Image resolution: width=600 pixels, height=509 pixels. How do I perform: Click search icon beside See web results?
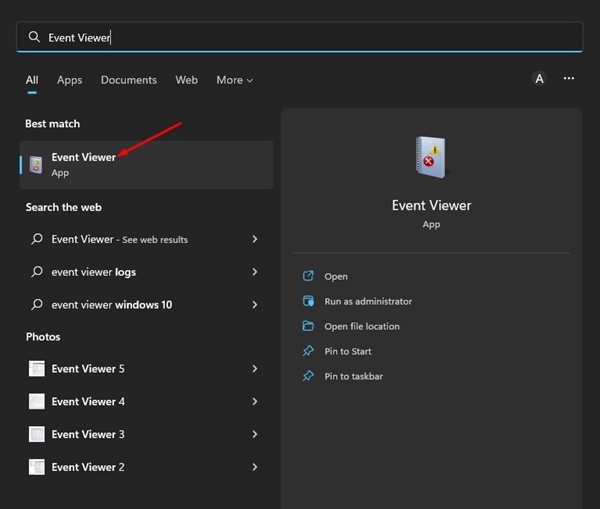point(37,239)
